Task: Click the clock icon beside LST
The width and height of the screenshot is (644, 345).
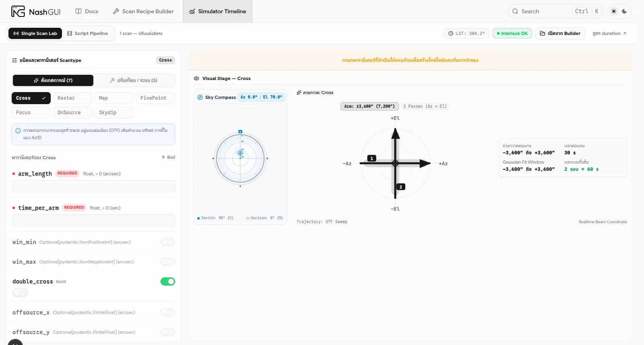Action: click(x=451, y=33)
